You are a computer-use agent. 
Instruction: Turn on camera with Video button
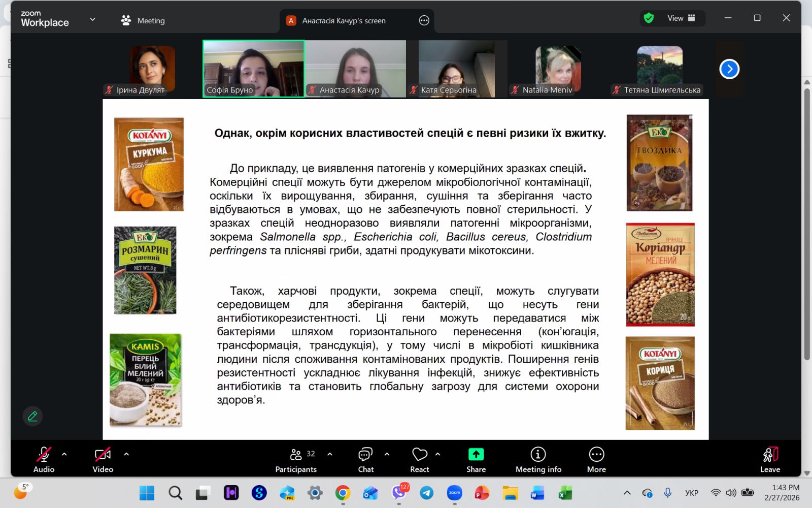point(103,460)
